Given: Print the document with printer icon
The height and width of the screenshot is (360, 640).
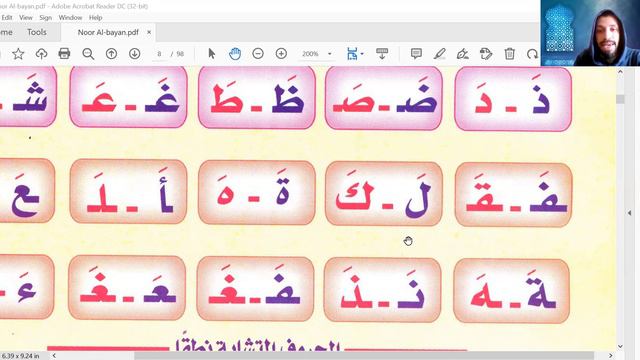Looking at the screenshot, I should [x=64, y=53].
